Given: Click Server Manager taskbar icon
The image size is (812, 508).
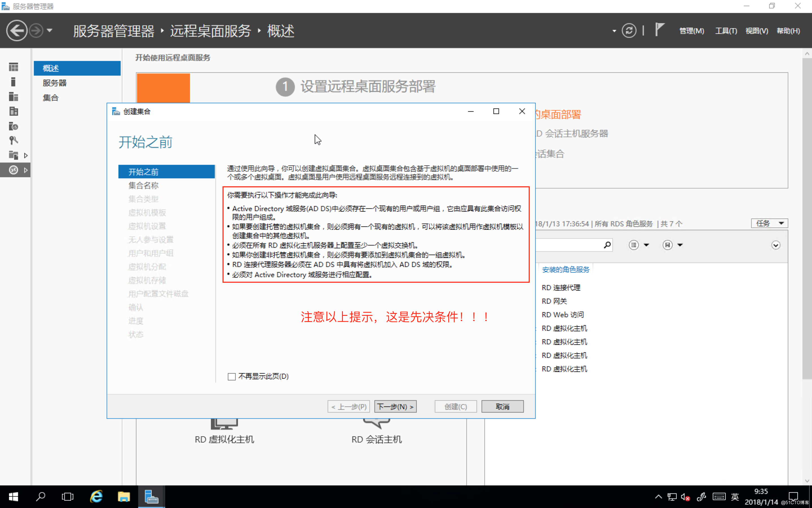Looking at the screenshot, I should [x=151, y=497].
